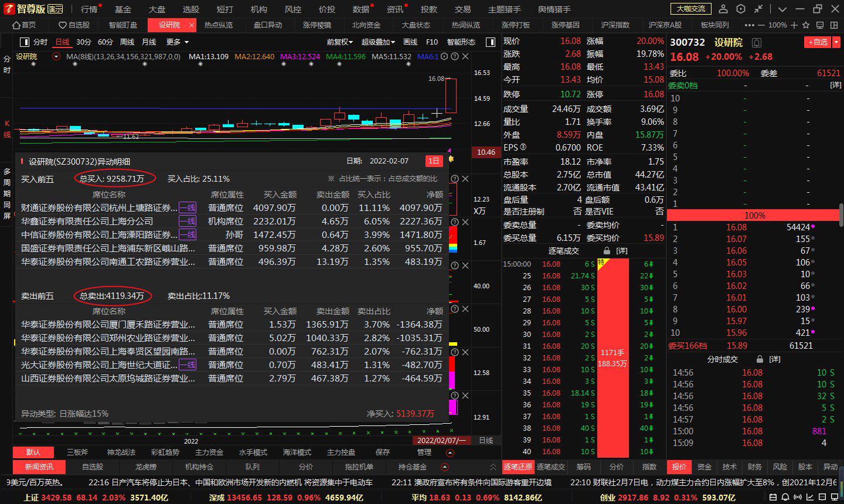Image resolution: width=844 pixels, height=504 pixels.
Task: Click the shrink window arrows icon
Action: (758, 9)
